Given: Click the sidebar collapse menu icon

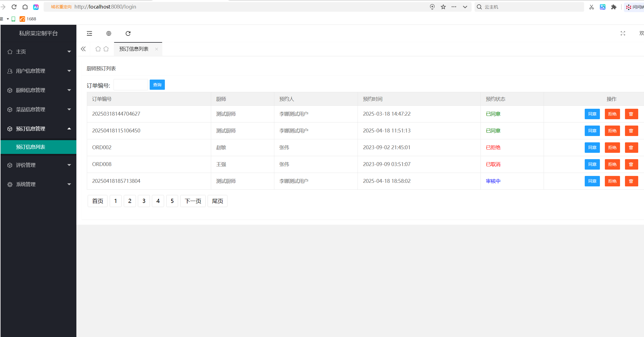Looking at the screenshot, I should click(89, 33).
